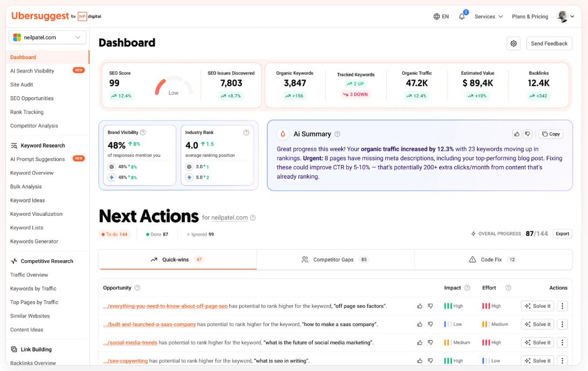The width and height of the screenshot is (588, 371).
Task: Open Plans & Pricing link
Action: (530, 16)
